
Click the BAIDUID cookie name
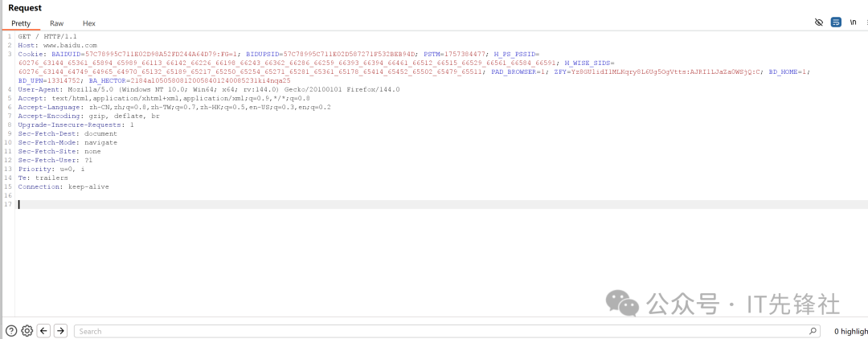point(66,54)
